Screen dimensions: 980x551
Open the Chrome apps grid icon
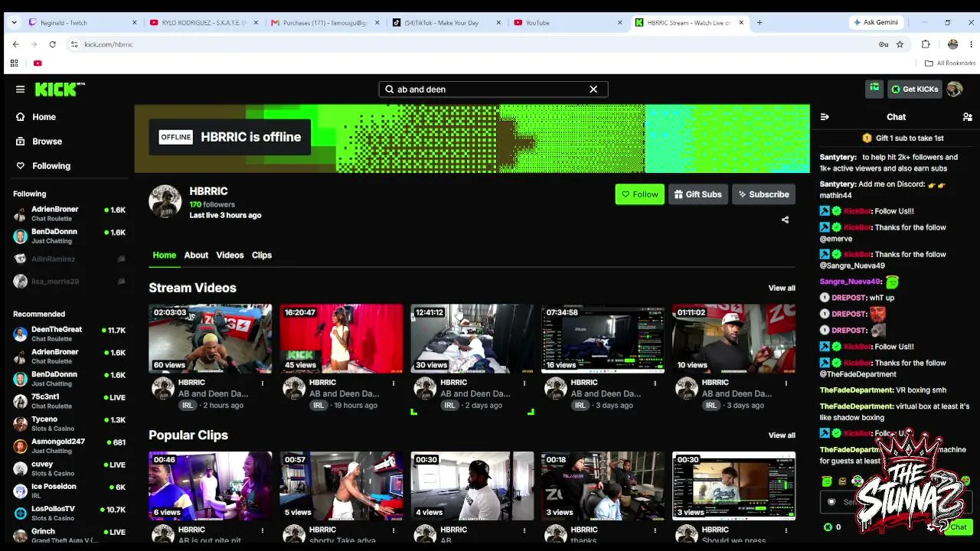pyautogui.click(x=14, y=64)
